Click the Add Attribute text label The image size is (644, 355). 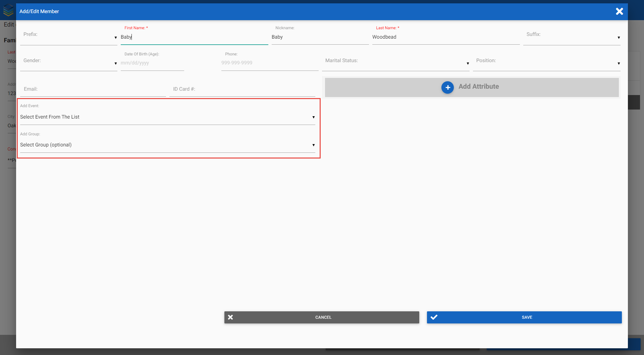(x=479, y=86)
